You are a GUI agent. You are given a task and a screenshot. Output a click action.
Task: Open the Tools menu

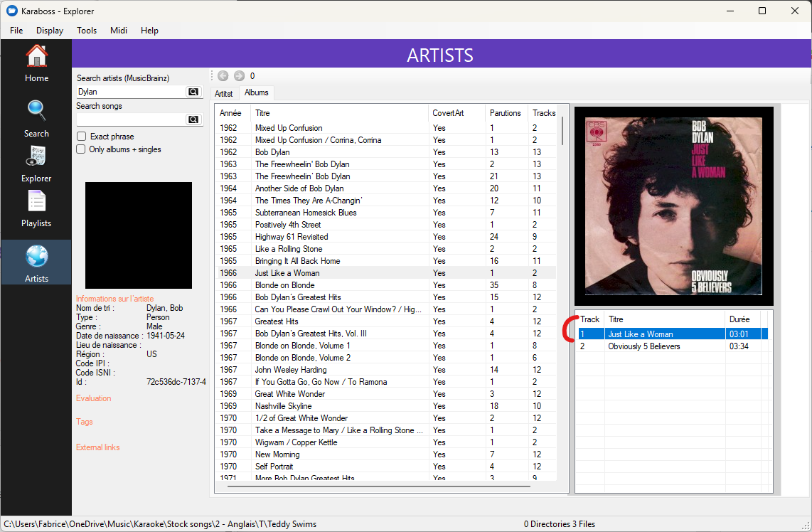(x=87, y=31)
